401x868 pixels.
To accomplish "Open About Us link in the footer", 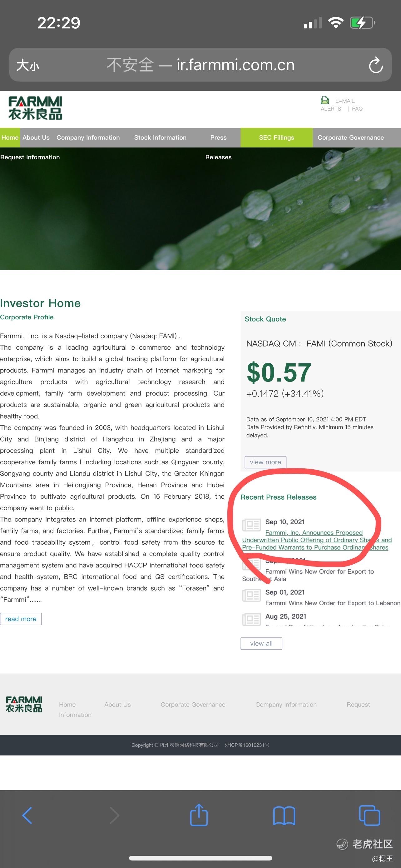I will click(x=117, y=704).
